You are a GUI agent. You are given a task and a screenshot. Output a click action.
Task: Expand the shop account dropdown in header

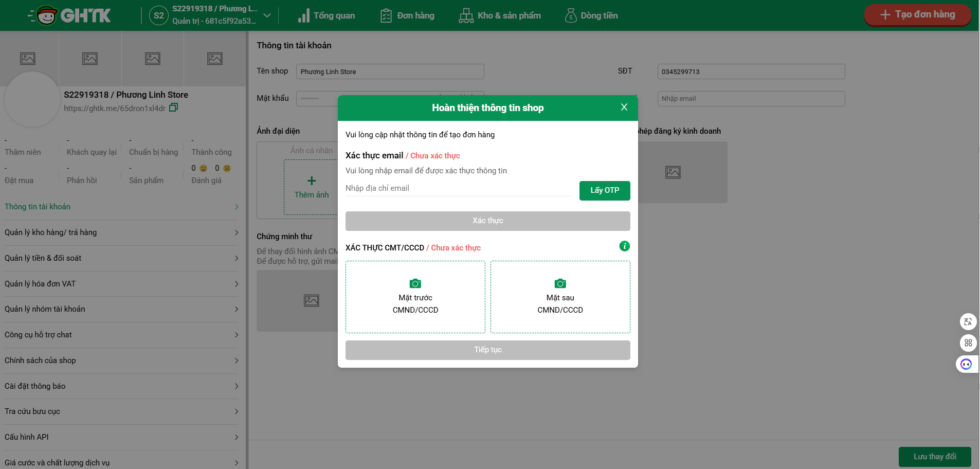267,15
